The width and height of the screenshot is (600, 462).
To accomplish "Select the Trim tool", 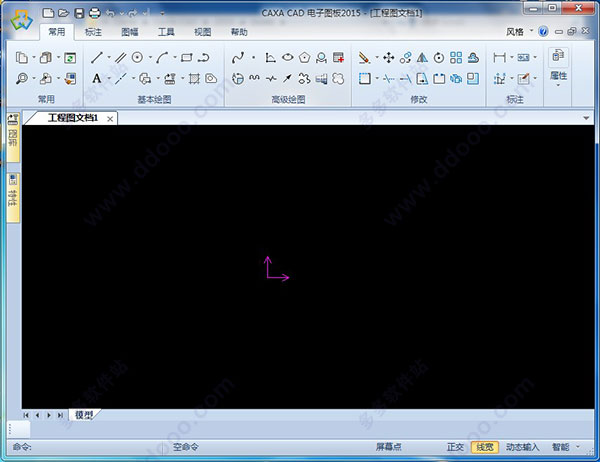I will [x=389, y=79].
